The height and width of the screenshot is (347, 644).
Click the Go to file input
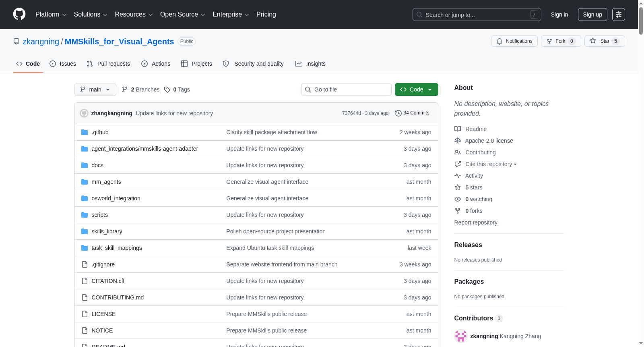click(x=346, y=89)
